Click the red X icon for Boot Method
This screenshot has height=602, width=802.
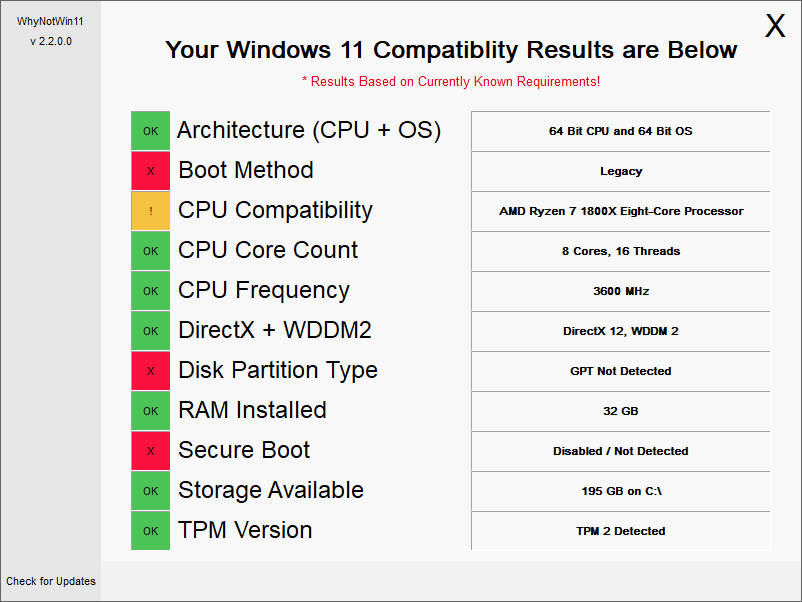(150, 171)
